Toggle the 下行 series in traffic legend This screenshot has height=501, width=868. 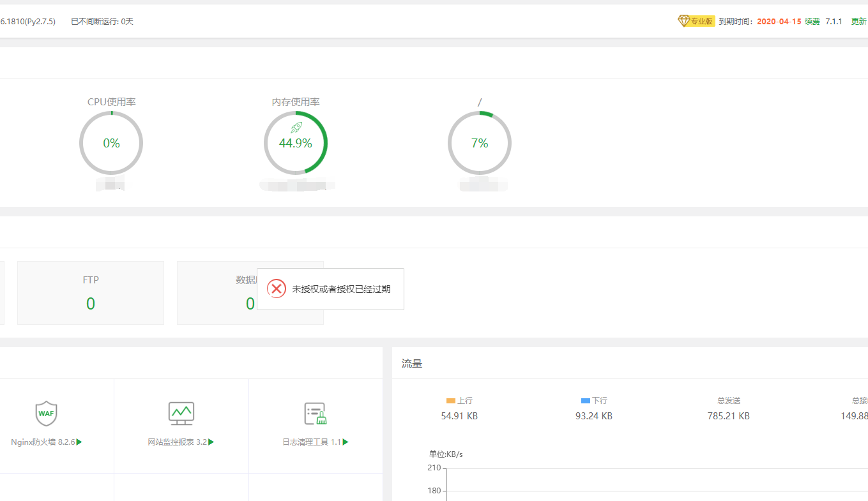594,401
